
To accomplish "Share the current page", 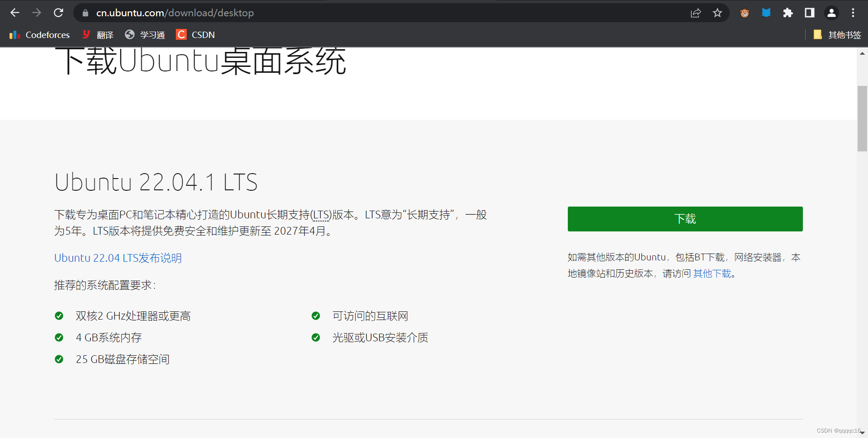I will tap(696, 13).
